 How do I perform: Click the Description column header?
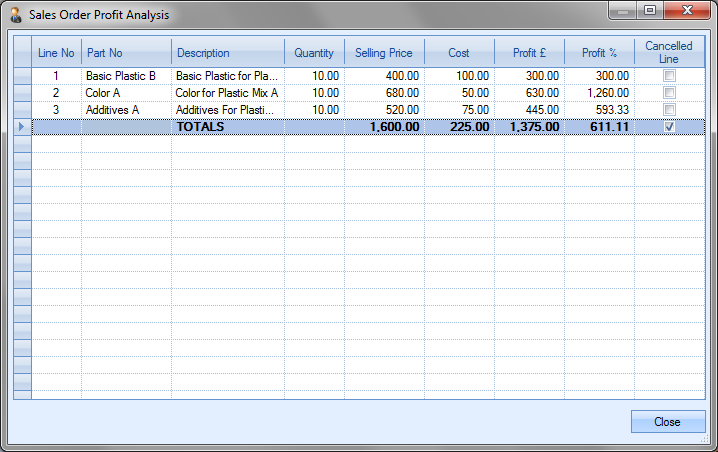pos(228,53)
